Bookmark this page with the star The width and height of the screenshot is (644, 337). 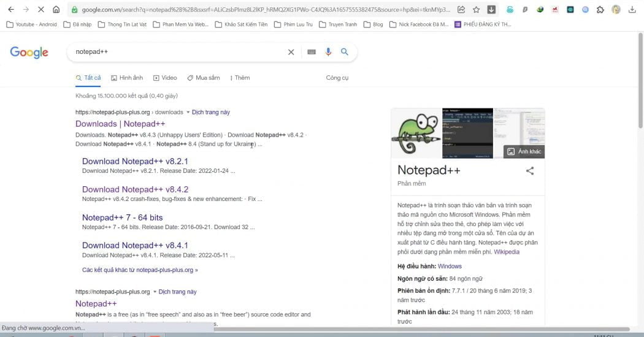[x=476, y=9]
